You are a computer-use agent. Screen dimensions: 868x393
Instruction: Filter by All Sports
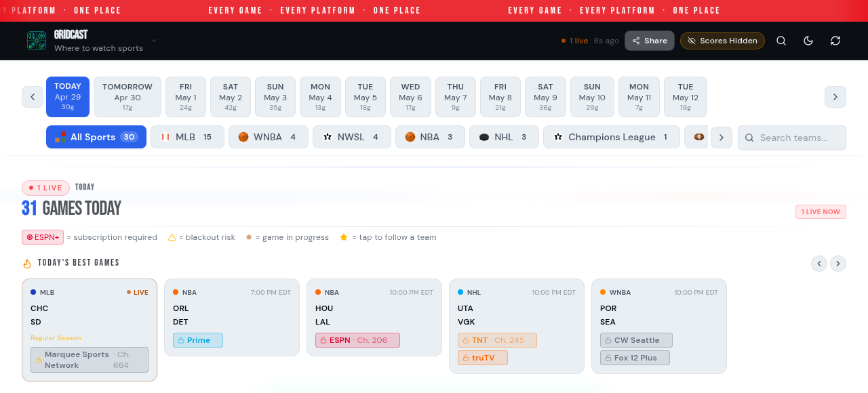point(96,137)
